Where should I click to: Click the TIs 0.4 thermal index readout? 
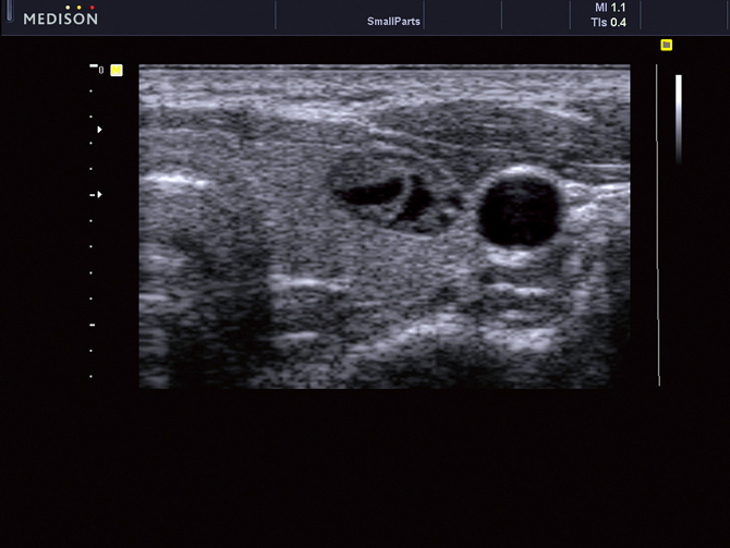tap(610, 21)
